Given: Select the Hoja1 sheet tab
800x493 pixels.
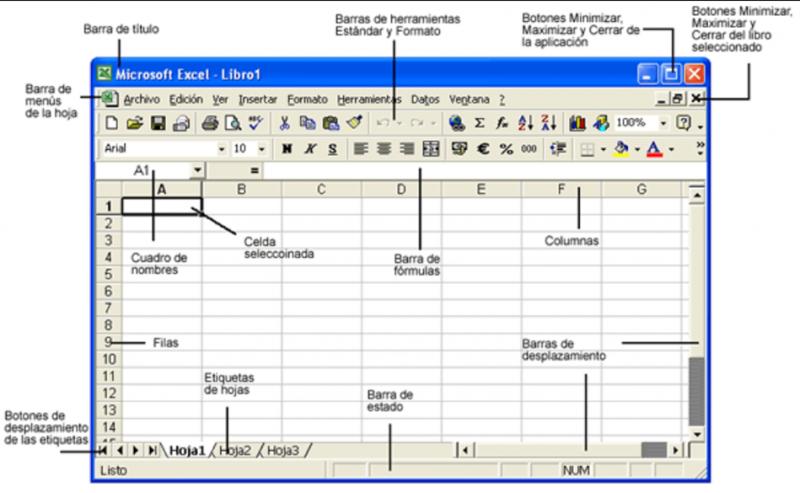Looking at the screenshot, I should (187, 451).
